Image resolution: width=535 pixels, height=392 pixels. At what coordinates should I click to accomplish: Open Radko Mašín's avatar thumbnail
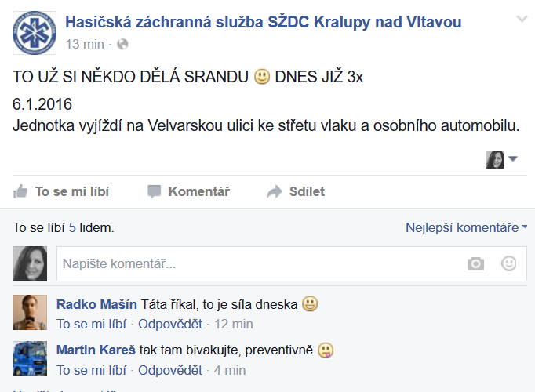[x=30, y=312]
